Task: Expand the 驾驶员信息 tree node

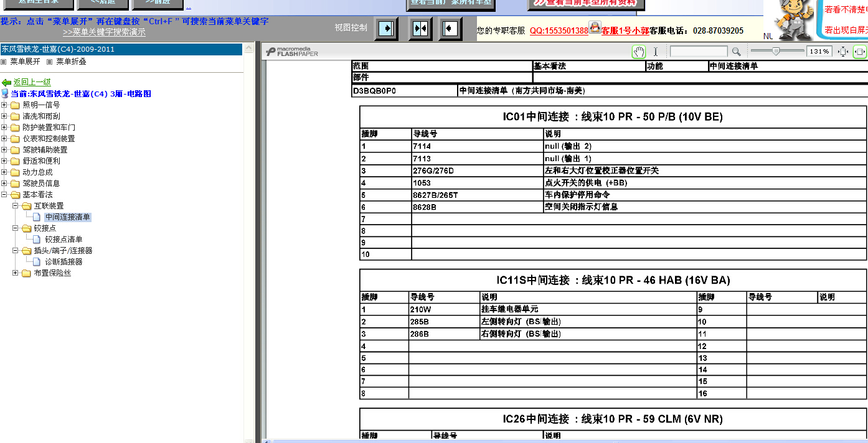Action: coord(4,184)
